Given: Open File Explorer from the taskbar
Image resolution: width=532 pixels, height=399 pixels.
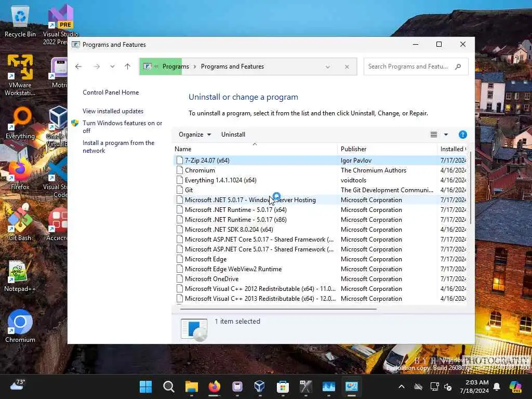Looking at the screenshot, I should pyautogui.click(x=191, y=387).
